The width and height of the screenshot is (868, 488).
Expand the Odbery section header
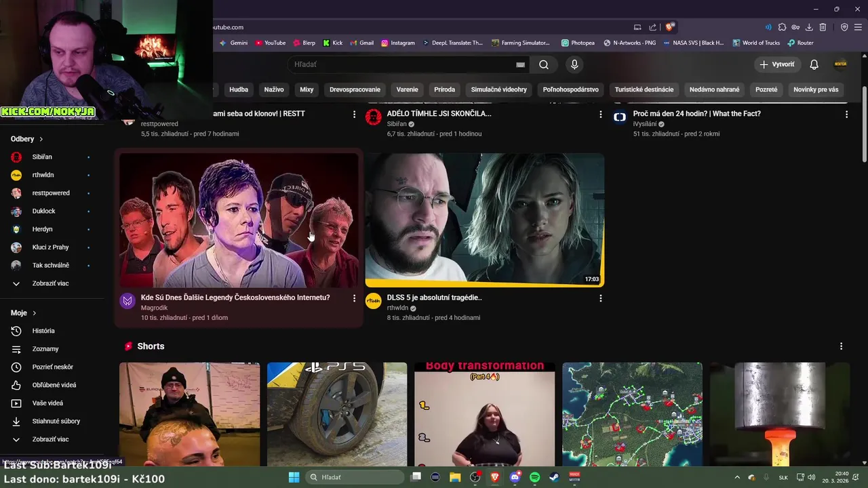point(27,139)
